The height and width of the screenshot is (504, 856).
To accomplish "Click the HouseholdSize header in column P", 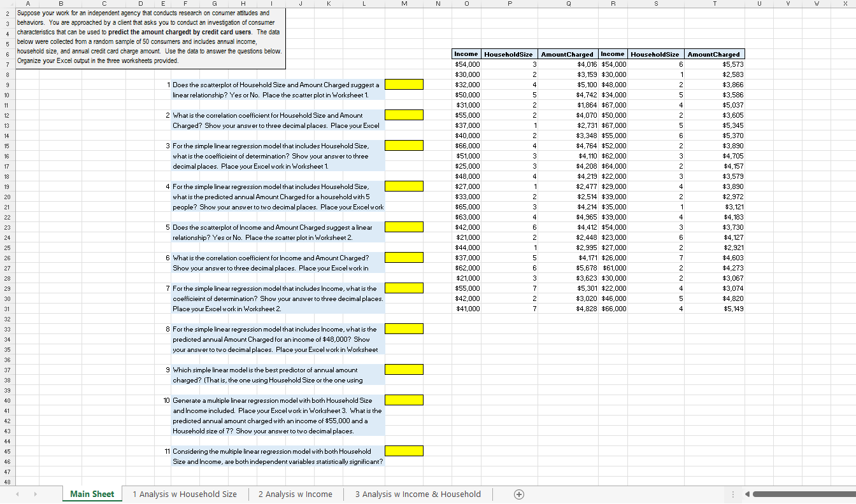I will (x=510, y=54).
